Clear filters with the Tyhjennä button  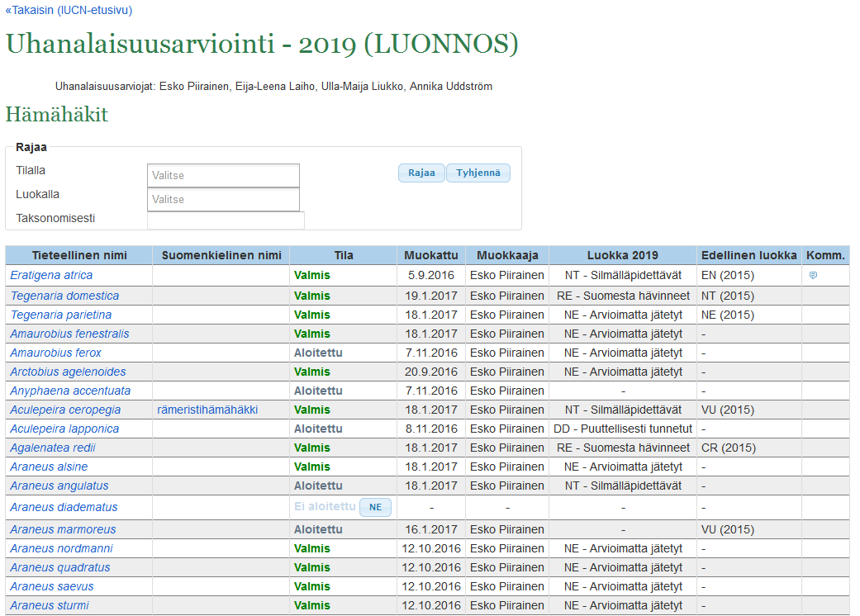478,173
